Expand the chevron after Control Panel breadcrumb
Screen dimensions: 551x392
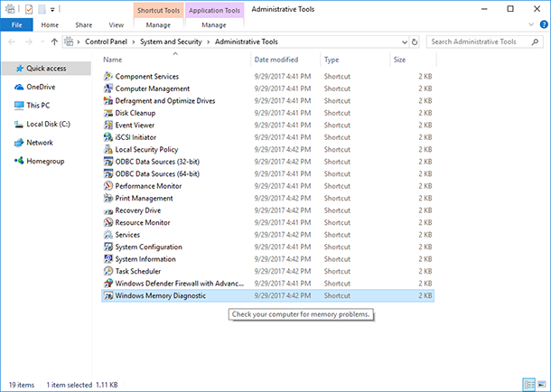pos(134,42)
